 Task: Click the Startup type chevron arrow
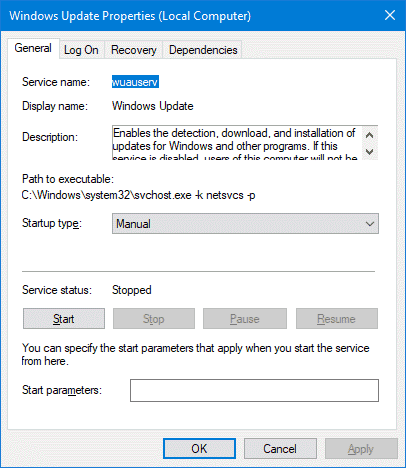(x=370, y=224)
